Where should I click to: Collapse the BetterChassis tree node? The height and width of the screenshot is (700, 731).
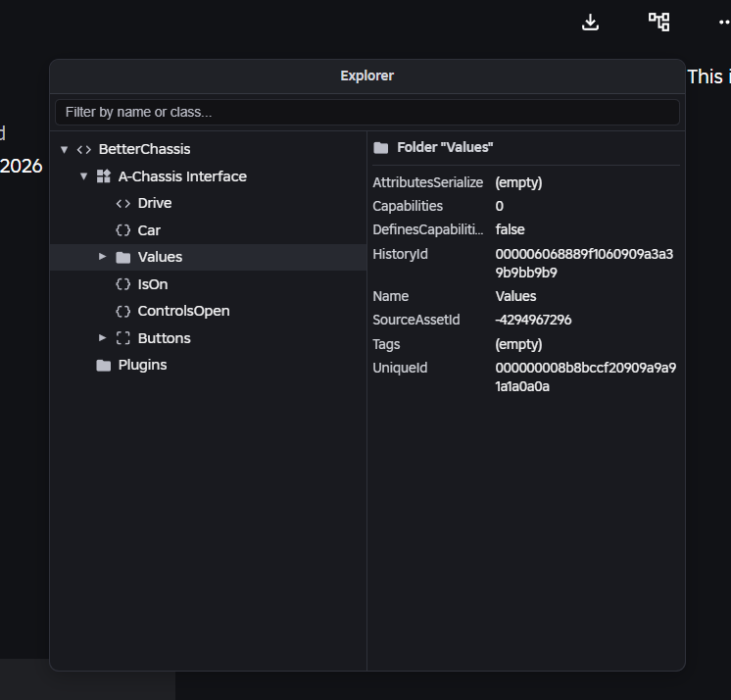pos(64,150)
